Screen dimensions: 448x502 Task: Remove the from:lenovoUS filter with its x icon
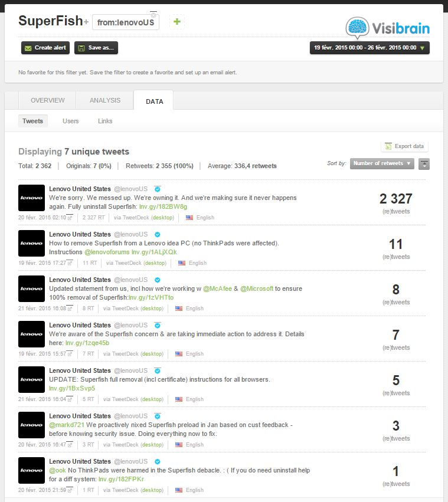coord(153,15)
